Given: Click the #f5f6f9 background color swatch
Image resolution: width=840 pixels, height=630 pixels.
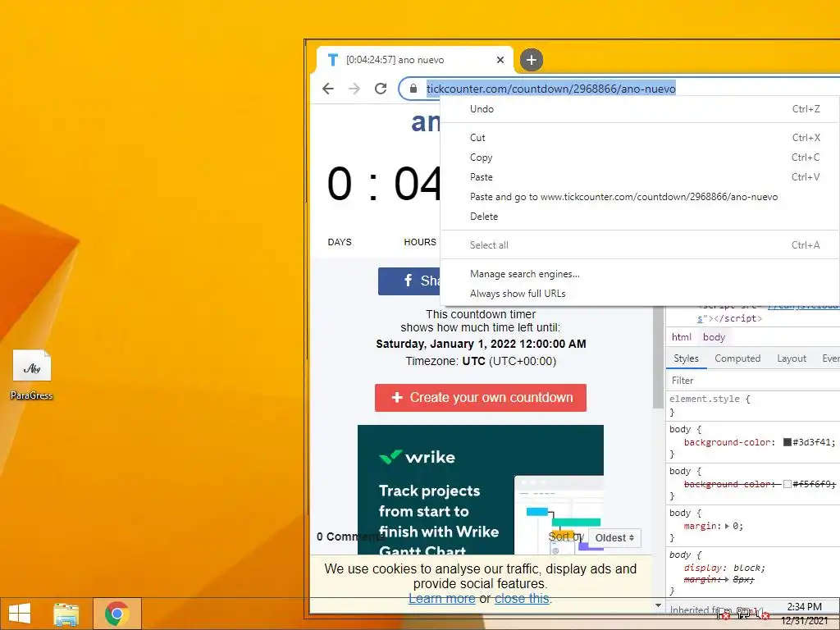Looking at the screenshot, I should click(787, 484).
